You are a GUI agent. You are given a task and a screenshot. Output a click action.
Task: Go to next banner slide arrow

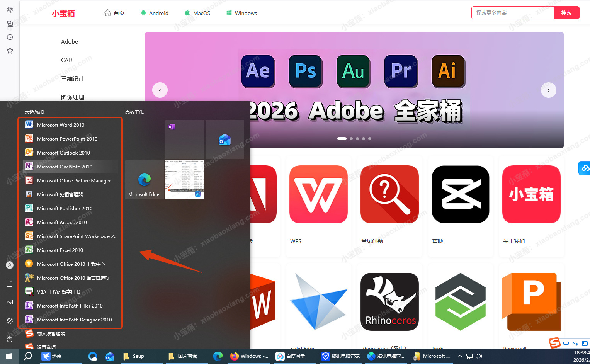coord(548,90)
